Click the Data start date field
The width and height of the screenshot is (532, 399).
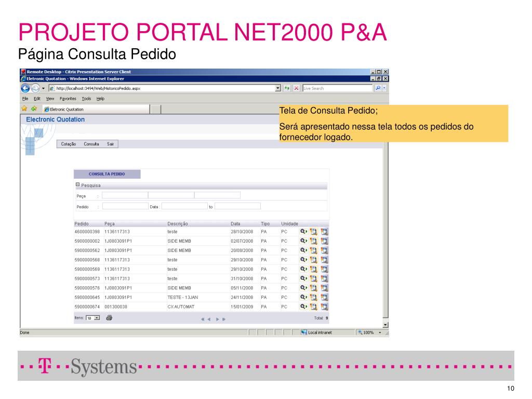pyautogui.click(x=184, y=206)
